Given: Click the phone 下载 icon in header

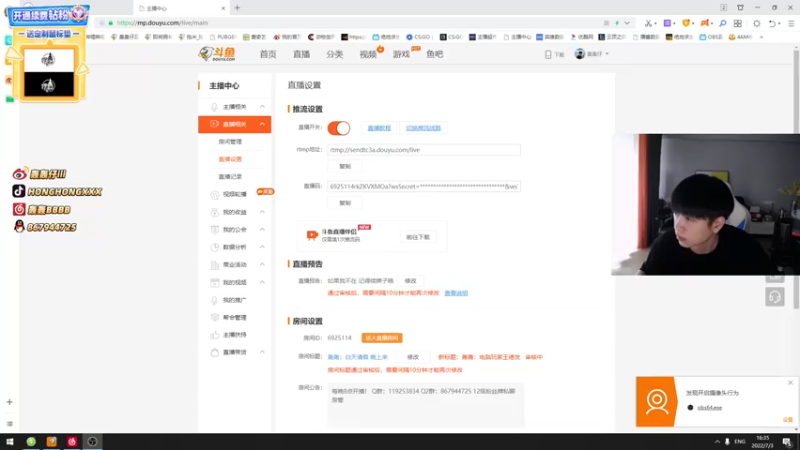Looking at the screenshot, I should coord(548,54).
